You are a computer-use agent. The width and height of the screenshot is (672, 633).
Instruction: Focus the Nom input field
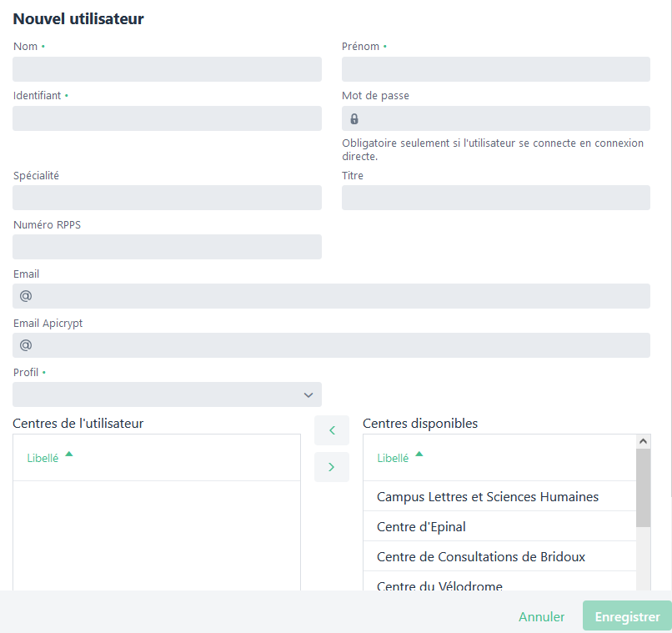click(167, 69)
